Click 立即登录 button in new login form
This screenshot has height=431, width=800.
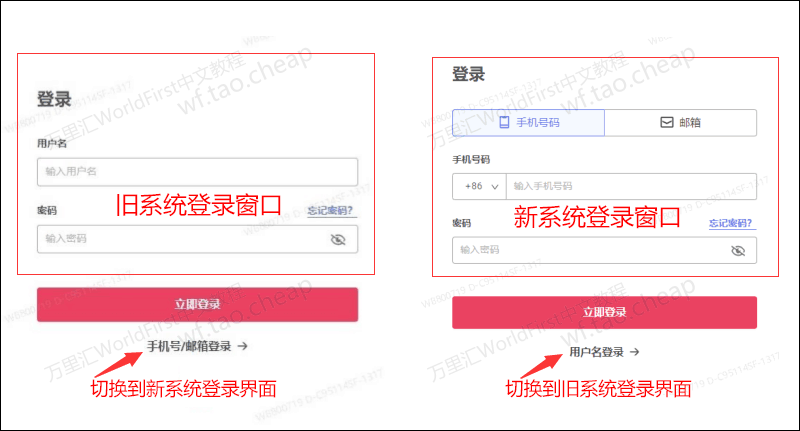[x=604, y=312]
